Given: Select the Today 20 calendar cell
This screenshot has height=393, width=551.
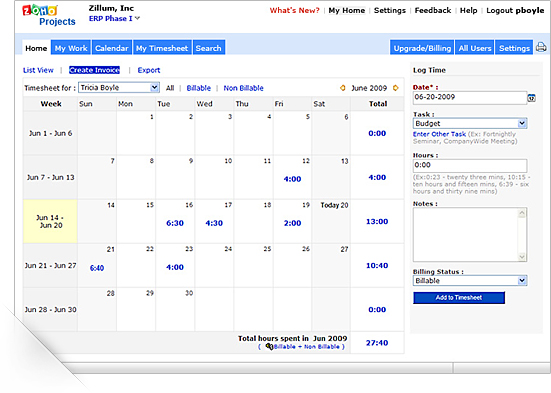Looking at the screenshot, I should [x=331, y=221].
